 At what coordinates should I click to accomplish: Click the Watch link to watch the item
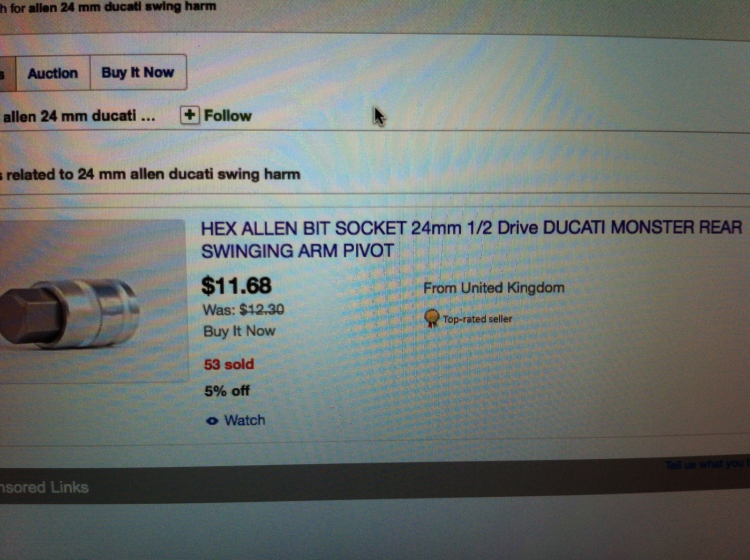(x=245, y=420)
